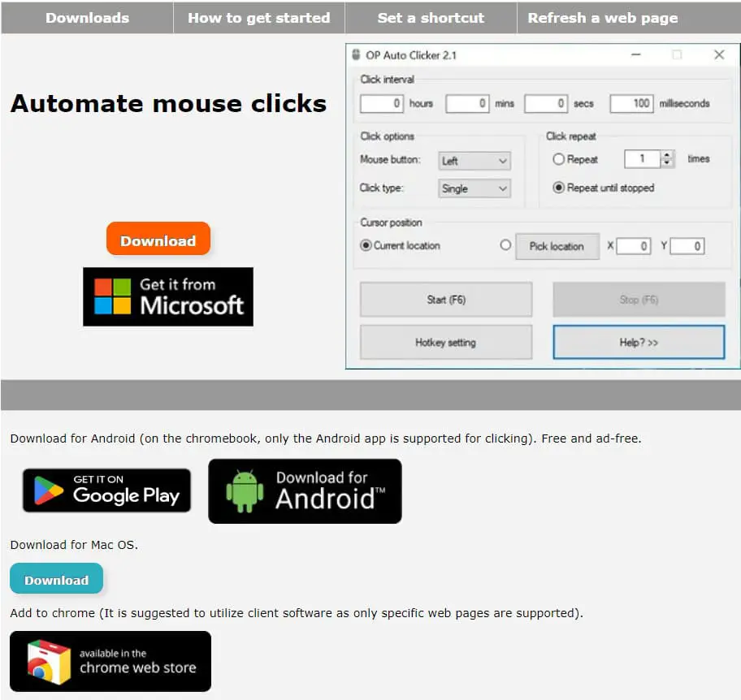Focus the repeat times count field
Image resolution: width=741 pixels, height=700 pixels.
(642, 158)
